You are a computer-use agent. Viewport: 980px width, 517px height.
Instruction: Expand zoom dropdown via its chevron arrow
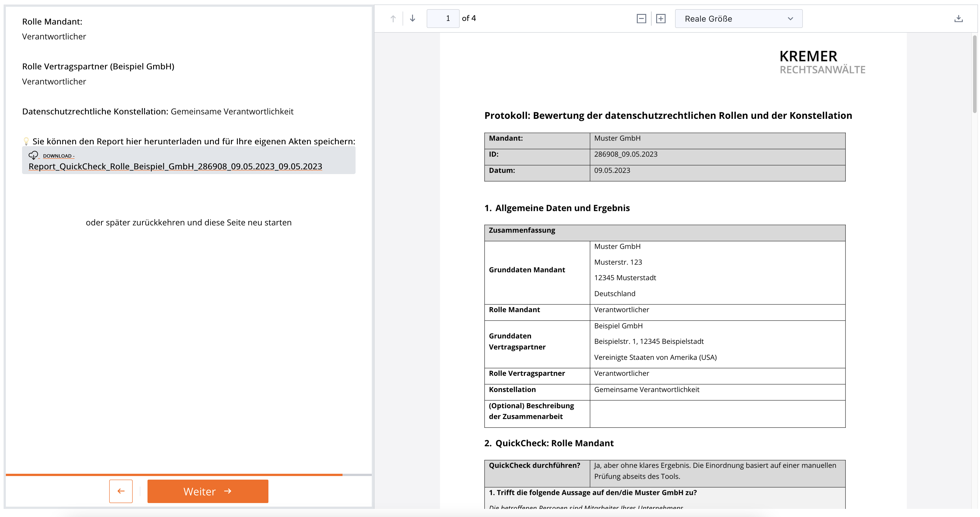pyautogui.click(x=790, y=19)
